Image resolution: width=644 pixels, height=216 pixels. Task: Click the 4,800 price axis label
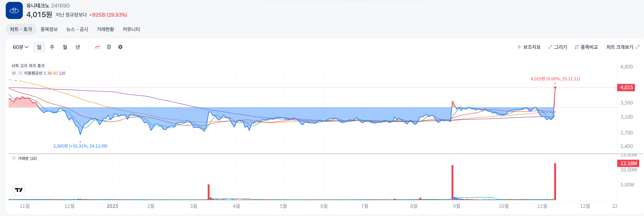pos(626,67)
